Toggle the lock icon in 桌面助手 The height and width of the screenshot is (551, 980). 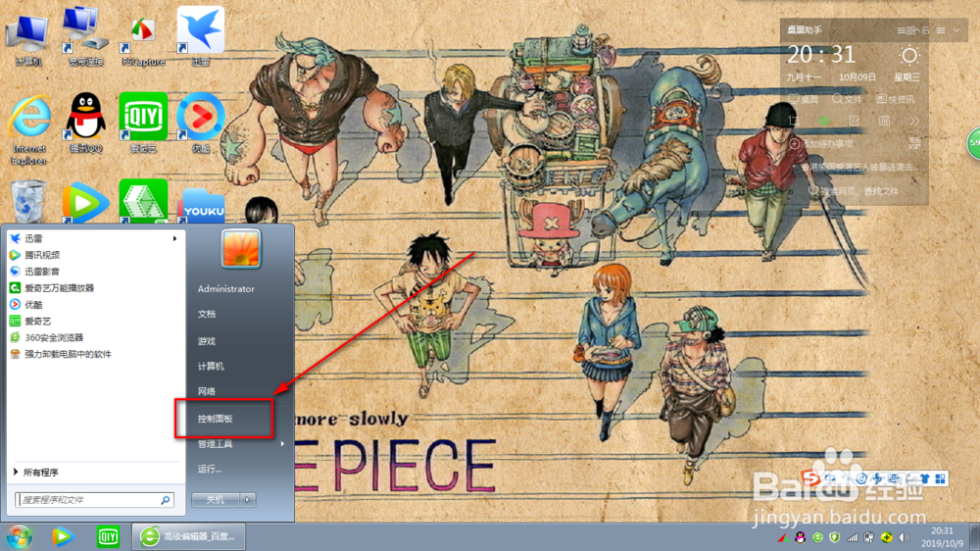coord(926,30)
